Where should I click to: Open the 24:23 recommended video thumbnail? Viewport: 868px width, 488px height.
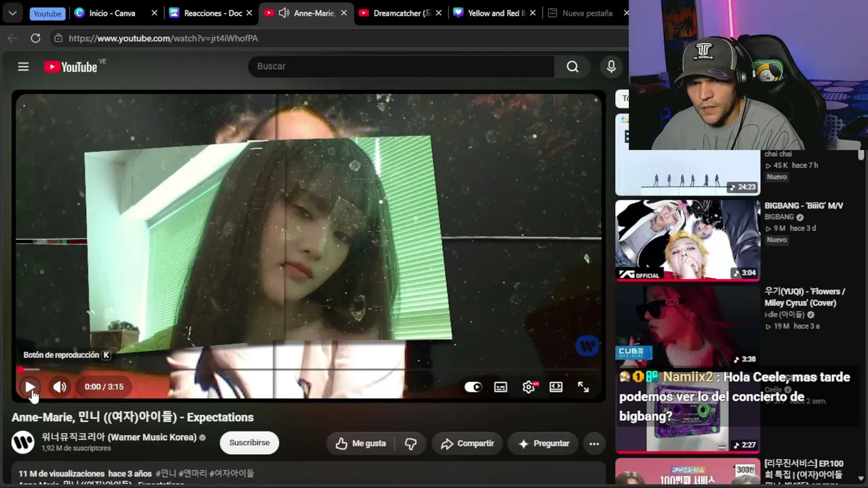tap(688, 154)
